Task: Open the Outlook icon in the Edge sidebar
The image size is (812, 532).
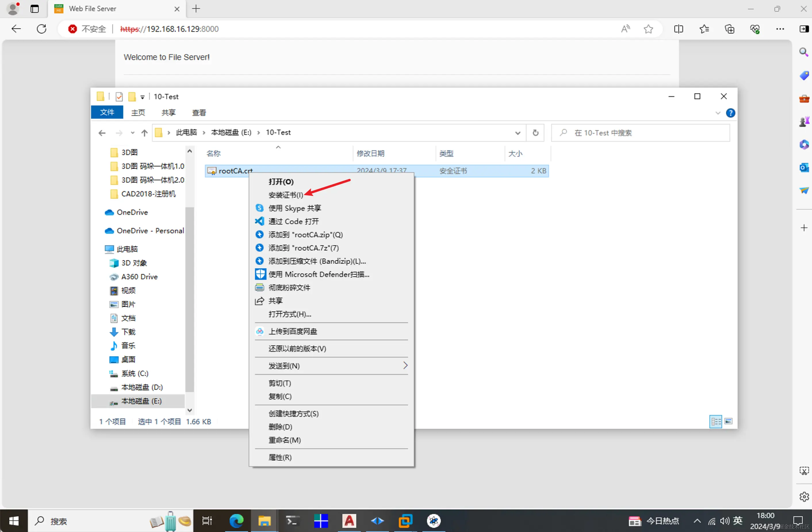Action: 804,167
